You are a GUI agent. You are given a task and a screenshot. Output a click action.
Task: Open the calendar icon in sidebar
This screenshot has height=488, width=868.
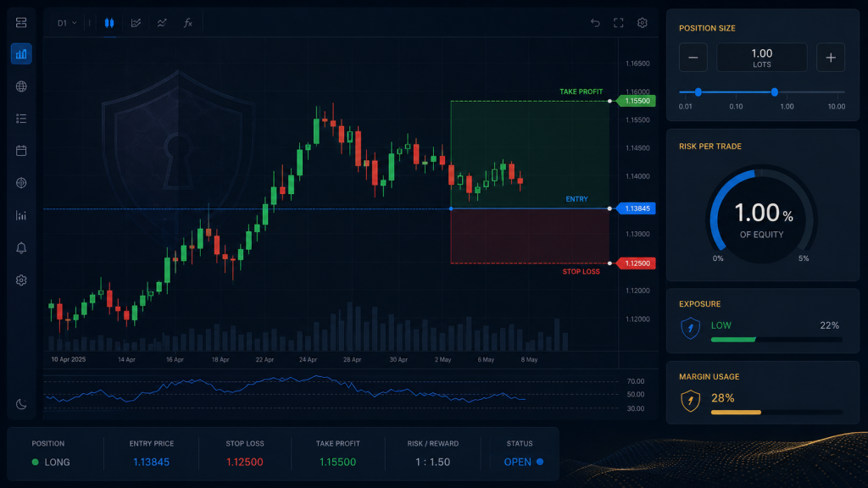click(x=21, y=151)
